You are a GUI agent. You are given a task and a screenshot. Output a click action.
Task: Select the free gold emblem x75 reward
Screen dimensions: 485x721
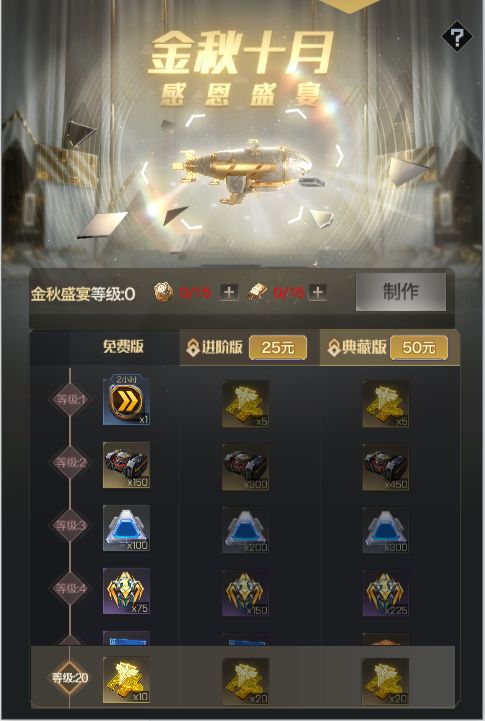[x=126, y=591]
